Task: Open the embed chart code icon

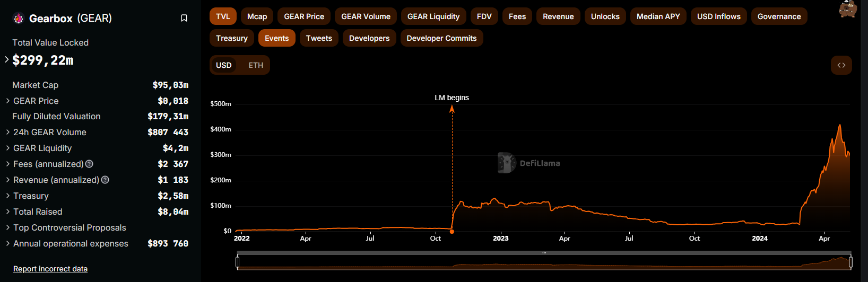Action: point(841,65)
